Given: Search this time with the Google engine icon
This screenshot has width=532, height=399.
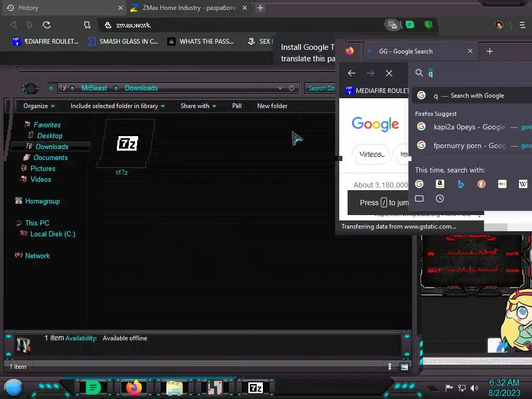Looking at the screenshot, I should (x=419, y=184).
